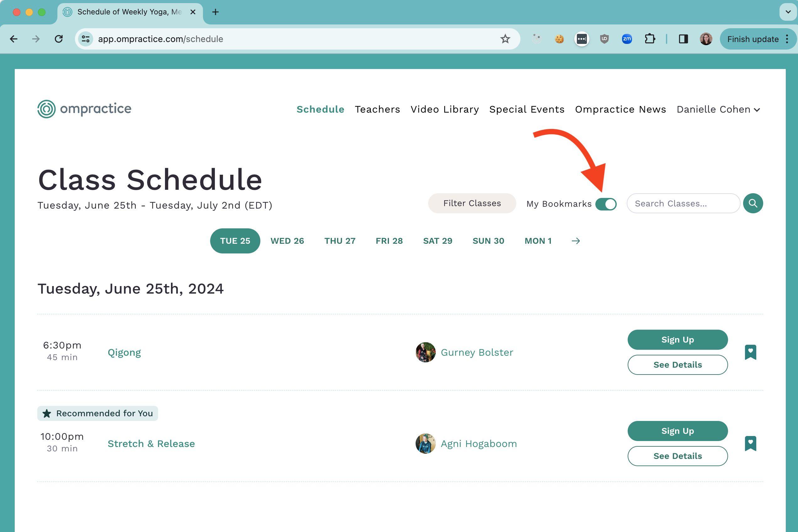This screenshot has width=798, height=532.
Task: Switch to the SAT 29 day tab
Action: 437,241
